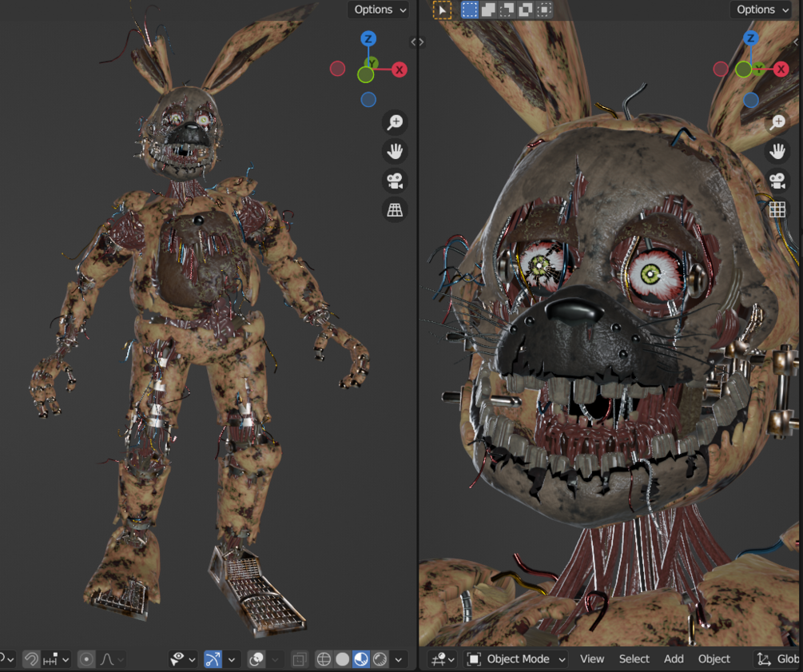Choose the Extend existing selection mode
This screenshot has width=803, height=672.
tap(488, 10)
